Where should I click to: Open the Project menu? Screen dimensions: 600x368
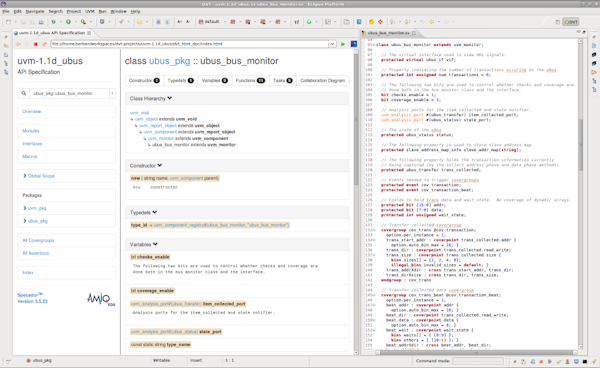(x=73, y=11)
